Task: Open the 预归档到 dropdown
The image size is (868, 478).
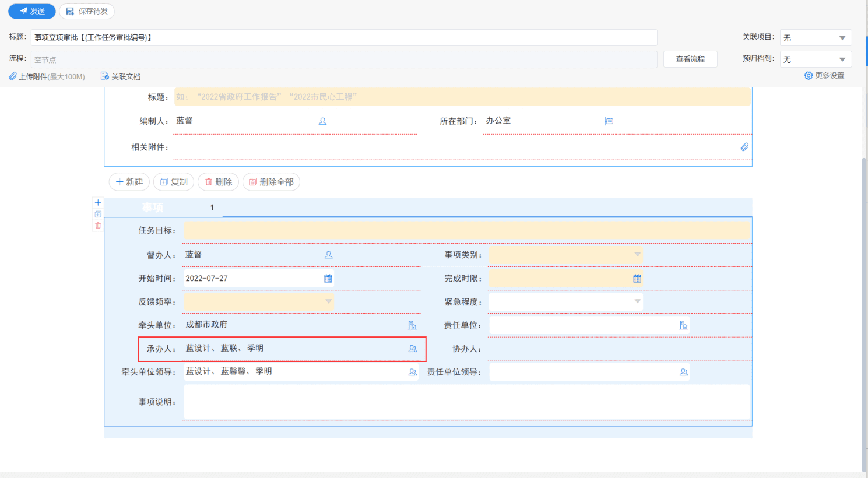Action: click(x=816, y=59)
